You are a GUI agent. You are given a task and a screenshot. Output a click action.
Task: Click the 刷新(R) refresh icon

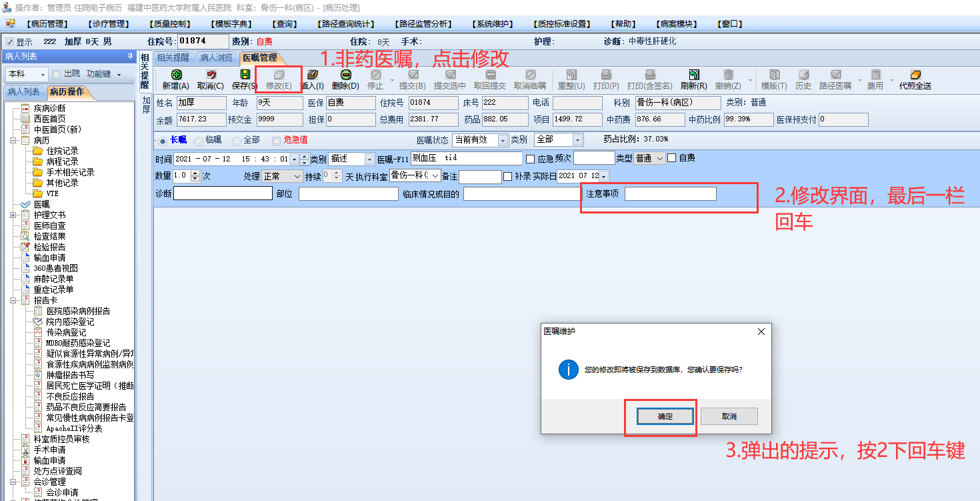(x=694, y=75)
